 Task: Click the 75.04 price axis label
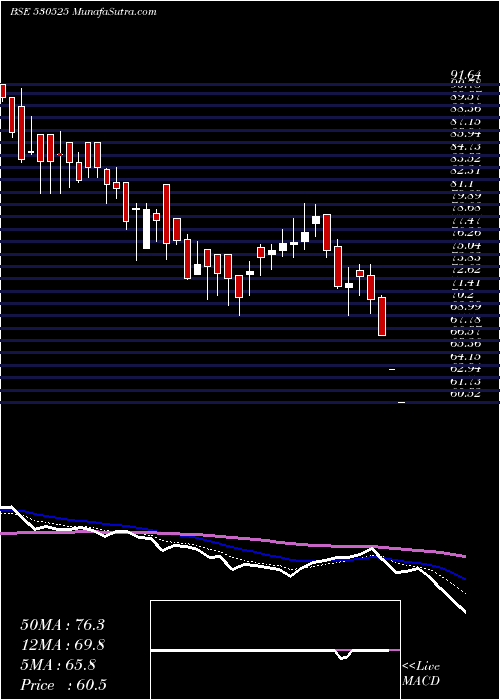[465, 246]
